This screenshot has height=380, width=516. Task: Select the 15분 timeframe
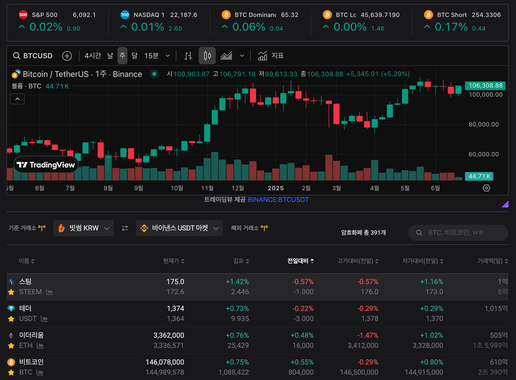click(x=151, y=56)
